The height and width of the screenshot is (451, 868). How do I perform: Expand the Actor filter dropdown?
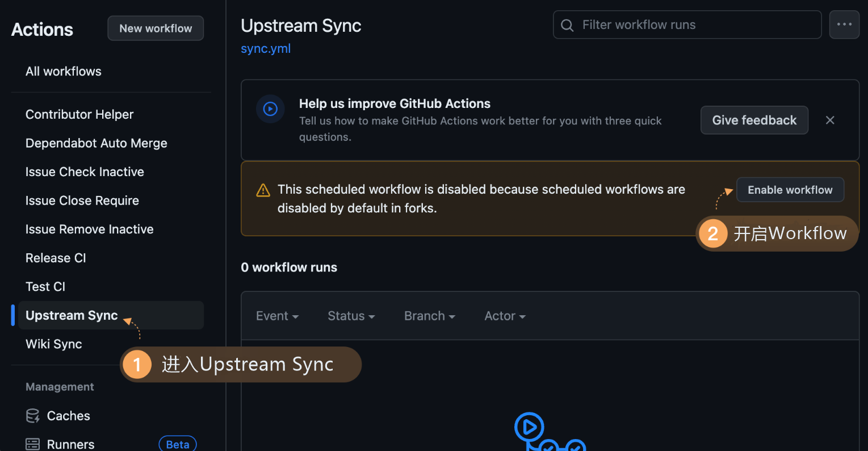505,316
